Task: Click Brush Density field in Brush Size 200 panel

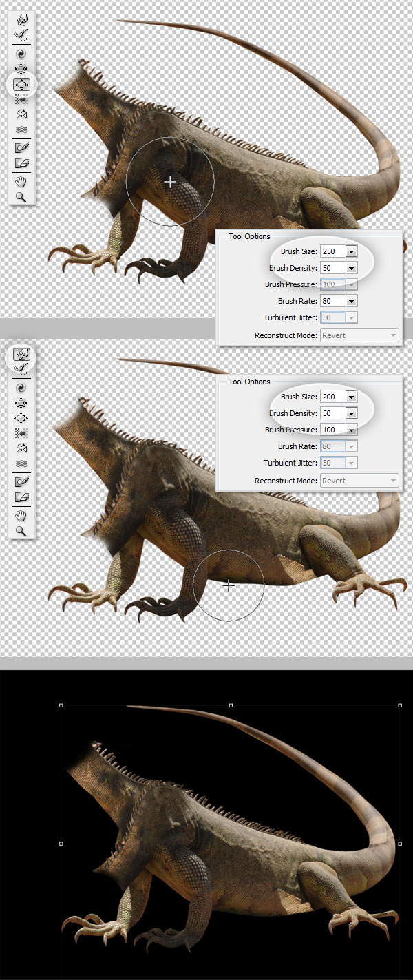Action: [332, 413]
